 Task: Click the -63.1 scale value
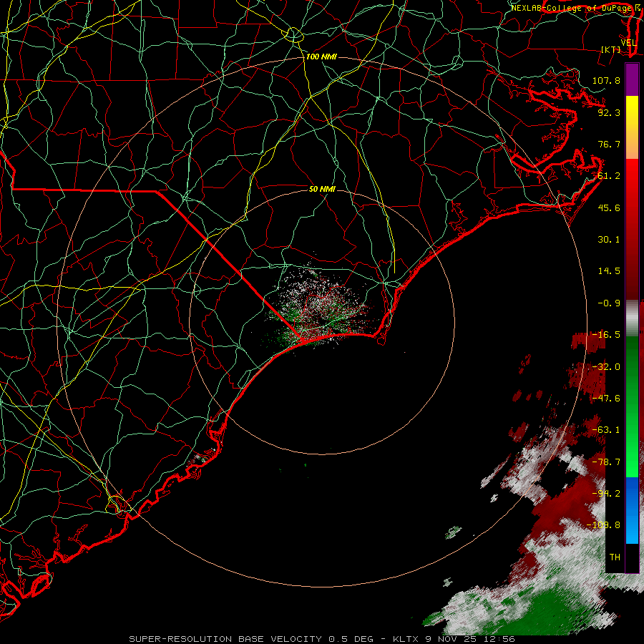pos(606,430)
